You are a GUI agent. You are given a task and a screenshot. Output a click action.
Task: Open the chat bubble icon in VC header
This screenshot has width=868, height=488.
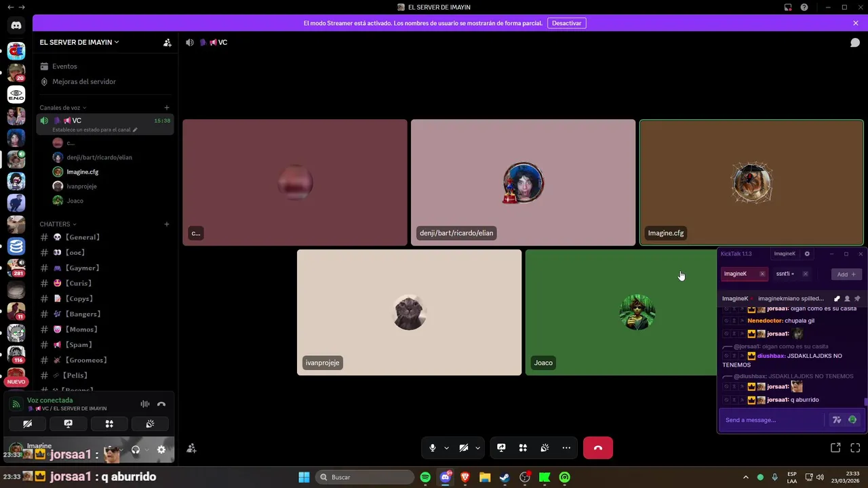(855, 42)
